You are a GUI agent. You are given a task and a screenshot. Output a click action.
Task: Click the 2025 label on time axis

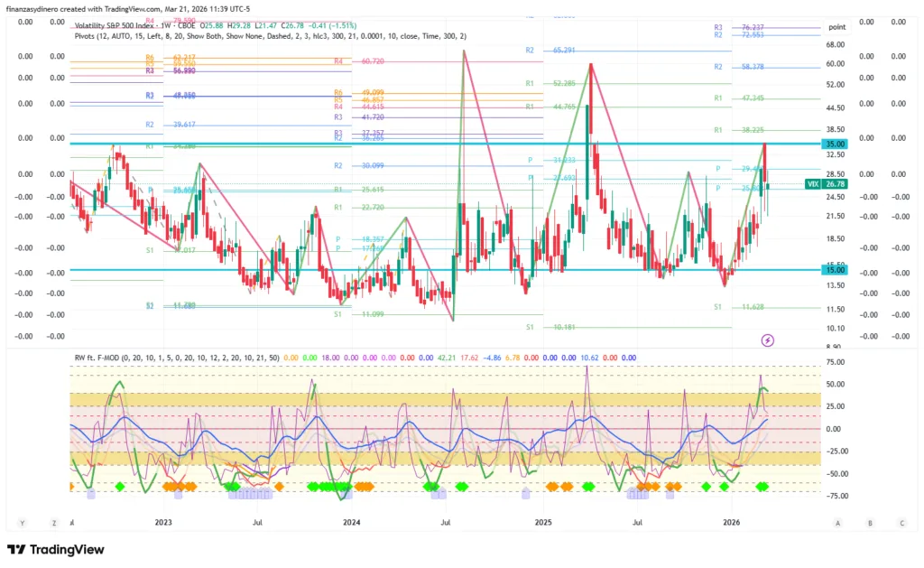(542, 522)
